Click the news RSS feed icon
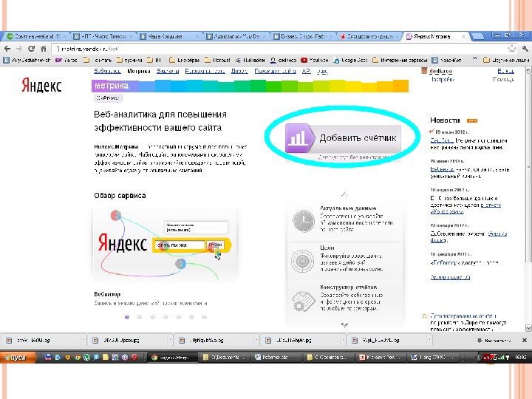This screenshot has height=399, width=532. (x=472, y=120)
